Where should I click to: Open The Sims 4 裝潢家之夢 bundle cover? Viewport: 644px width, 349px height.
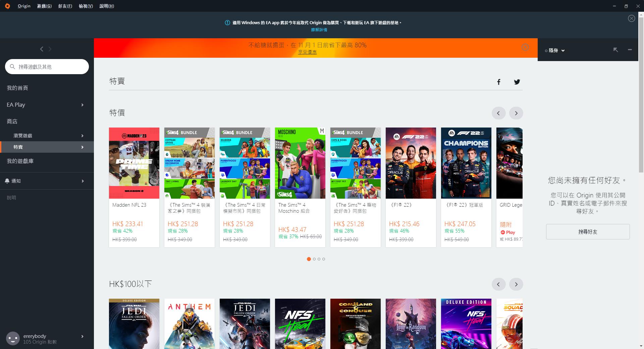point(190,163)
